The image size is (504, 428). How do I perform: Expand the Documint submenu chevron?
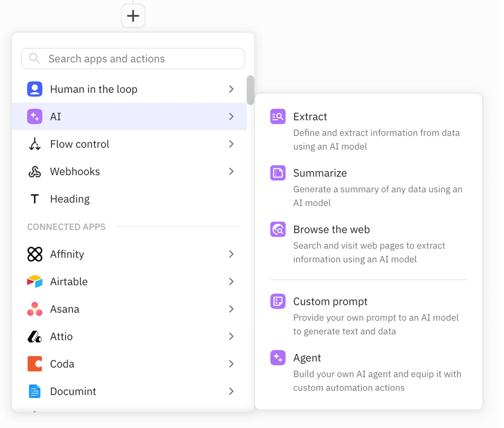(x=231, y=391)
